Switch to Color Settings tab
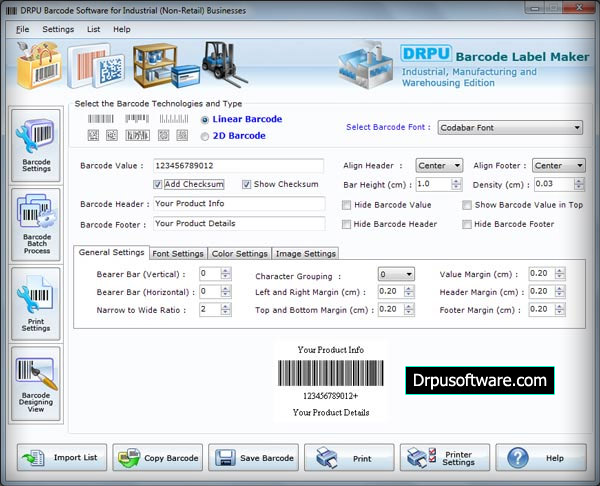 [240, 253]
